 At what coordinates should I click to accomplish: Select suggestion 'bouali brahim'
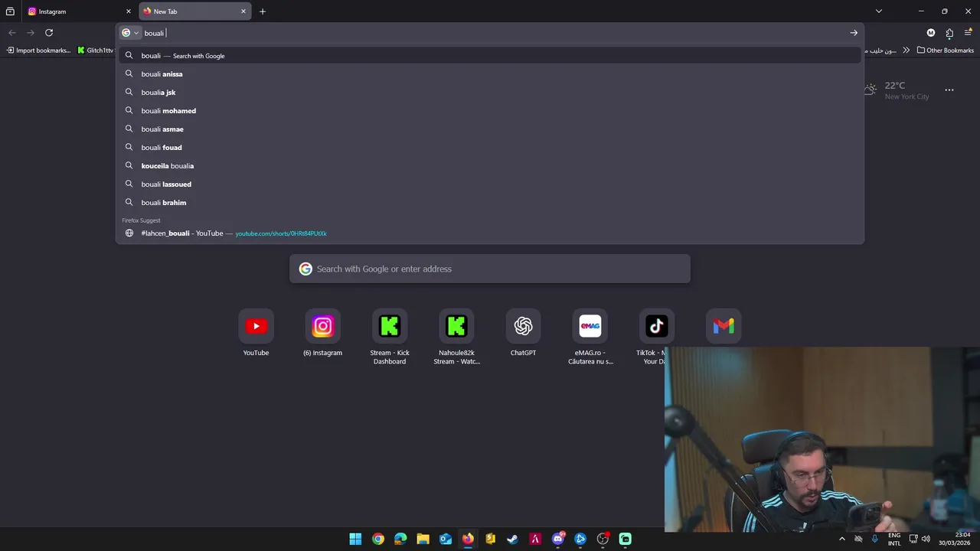(490, 203)
